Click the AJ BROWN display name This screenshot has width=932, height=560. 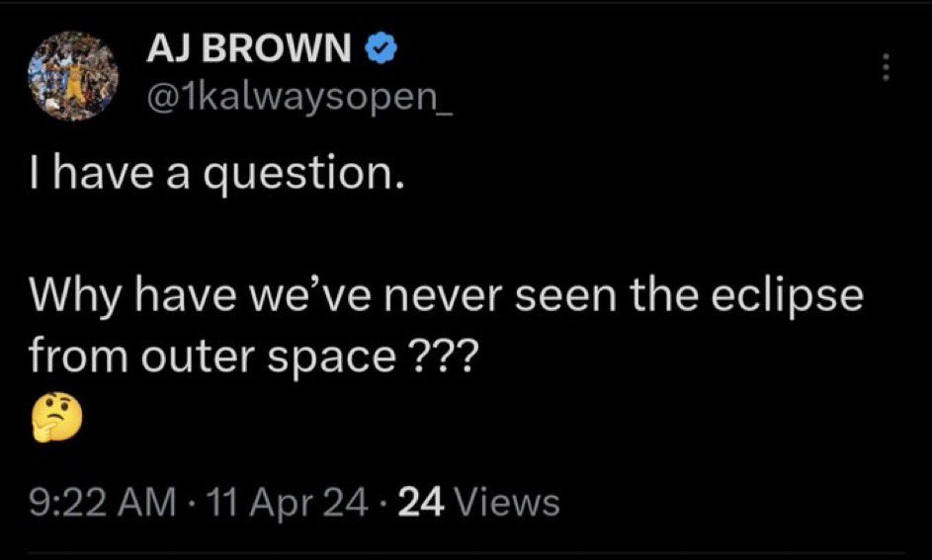(250, 48)
